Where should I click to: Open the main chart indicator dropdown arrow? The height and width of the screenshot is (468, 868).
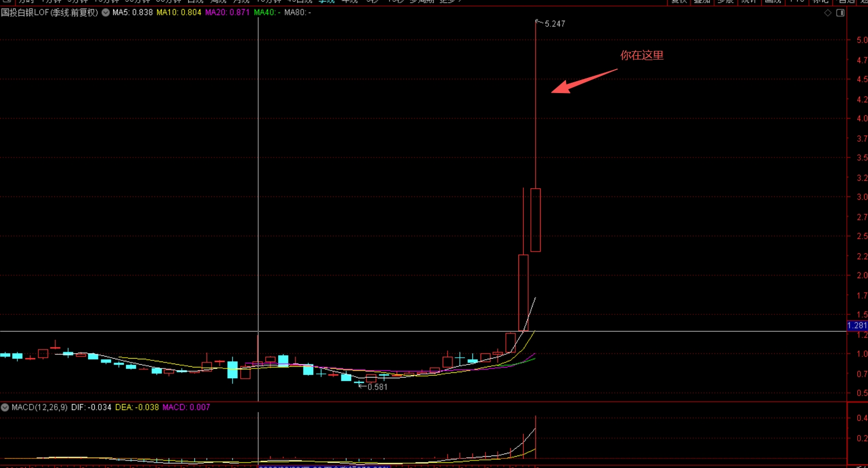point(106,12)
